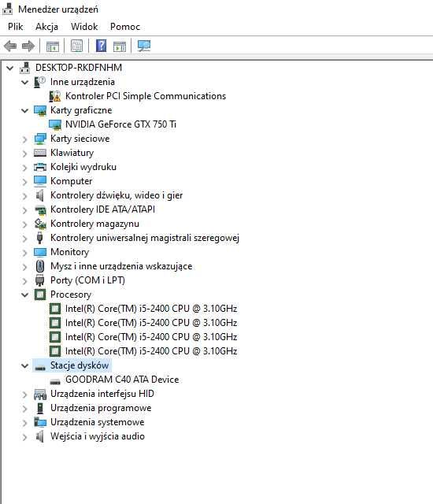Click the Karty graficzne category icon
The height and width of the screenshot is (504, 433).
40,110
